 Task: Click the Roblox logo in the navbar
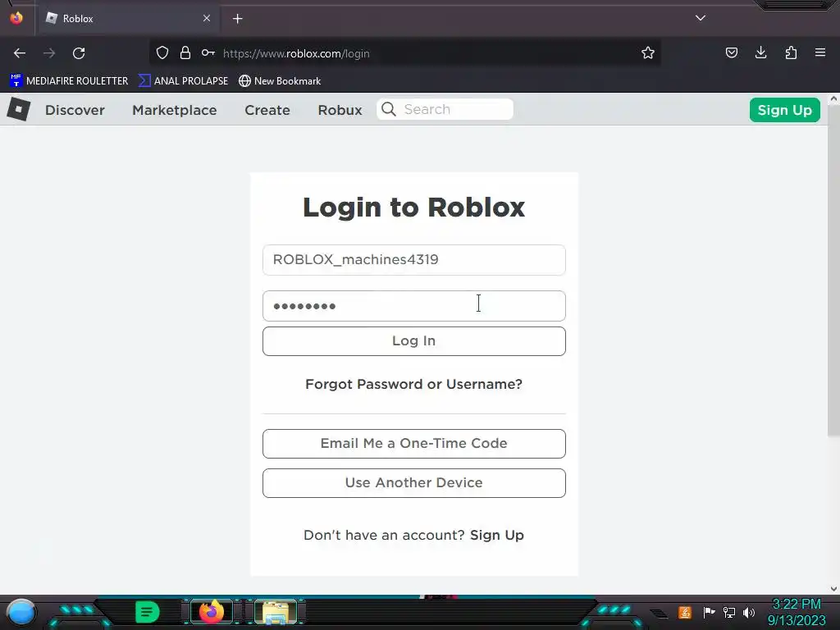point(19,109)
